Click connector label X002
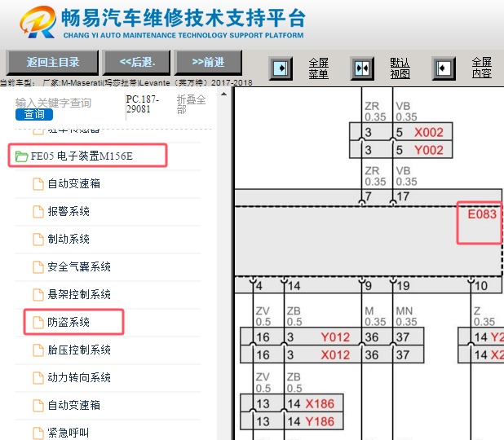The image size is (504, 440). [x=429, y=132]
